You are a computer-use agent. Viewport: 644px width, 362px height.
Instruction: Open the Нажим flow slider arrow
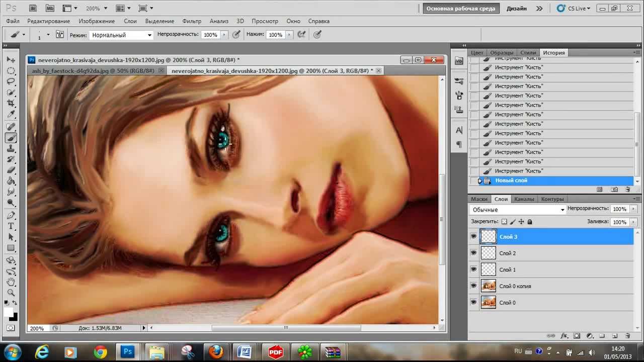pos(289,35)
